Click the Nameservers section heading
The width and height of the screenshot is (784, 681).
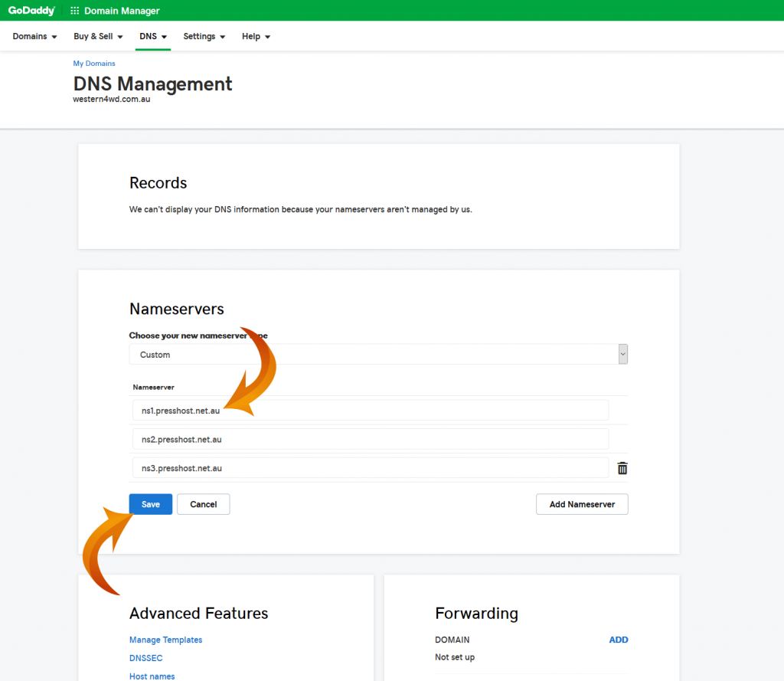pos(177,309)
